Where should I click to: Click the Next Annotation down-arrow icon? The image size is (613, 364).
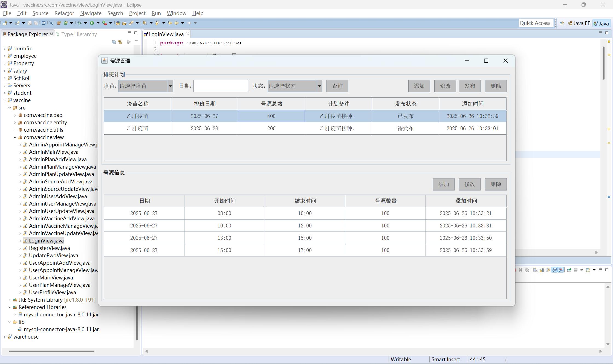144,23
